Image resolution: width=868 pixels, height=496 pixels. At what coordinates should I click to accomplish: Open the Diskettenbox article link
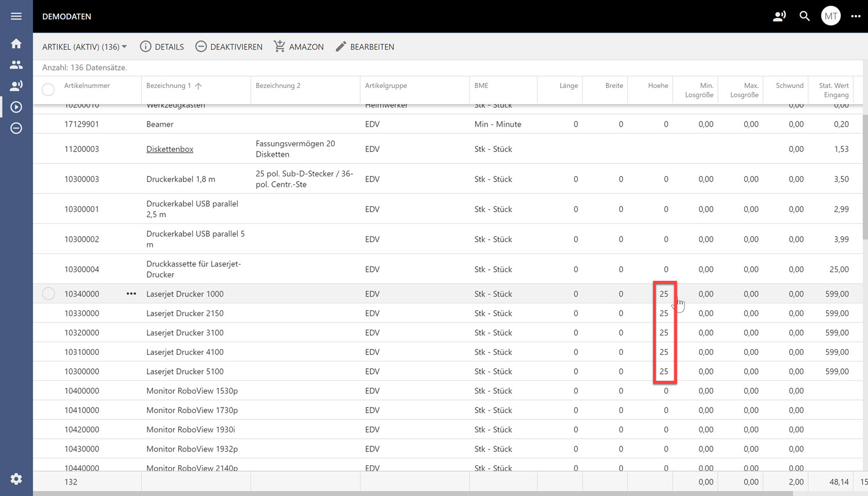point(170,149)
